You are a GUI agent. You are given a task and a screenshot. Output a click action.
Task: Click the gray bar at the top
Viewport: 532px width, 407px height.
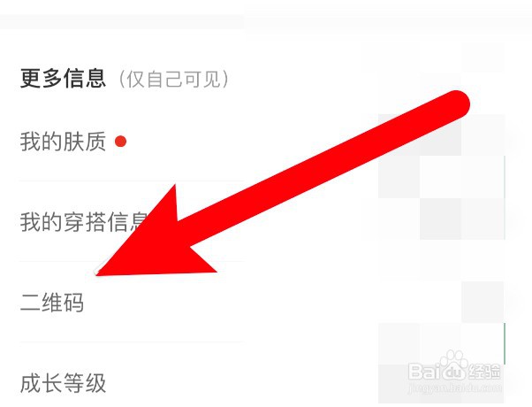[121, 22]
